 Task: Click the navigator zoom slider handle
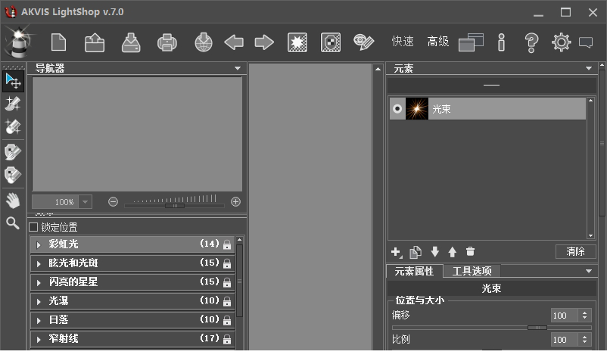coord(175,206)
